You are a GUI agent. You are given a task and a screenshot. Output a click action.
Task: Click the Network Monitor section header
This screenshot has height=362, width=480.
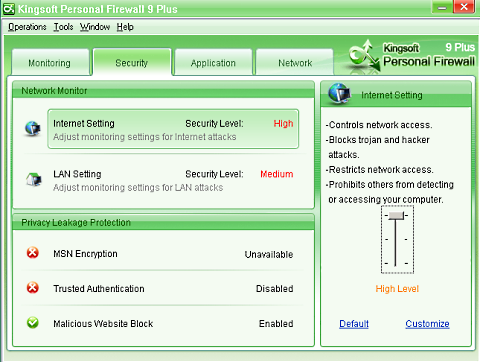[163, 90]
